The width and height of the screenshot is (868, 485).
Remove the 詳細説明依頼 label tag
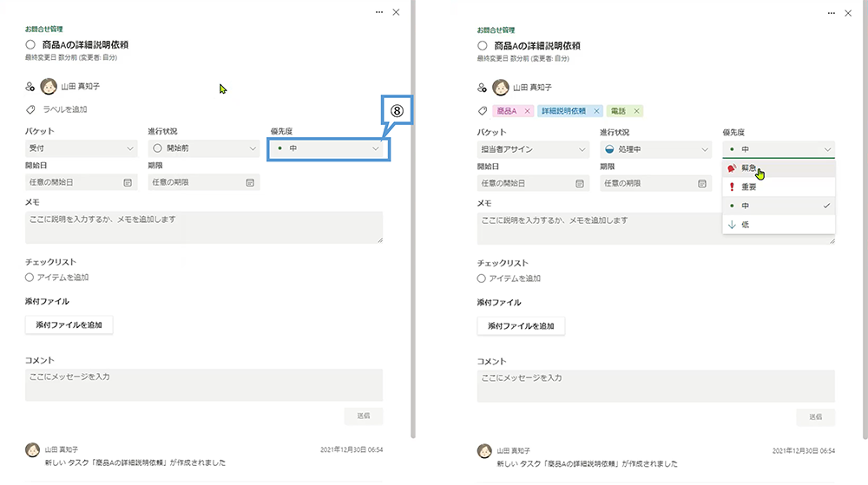(x=597, y=111)
